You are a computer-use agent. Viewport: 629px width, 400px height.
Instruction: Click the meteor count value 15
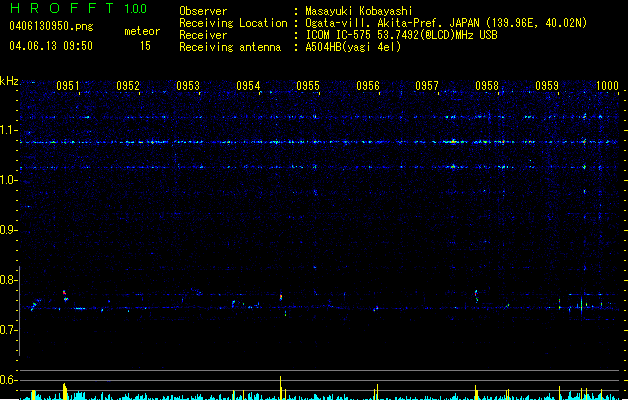(x=145, y=46)
